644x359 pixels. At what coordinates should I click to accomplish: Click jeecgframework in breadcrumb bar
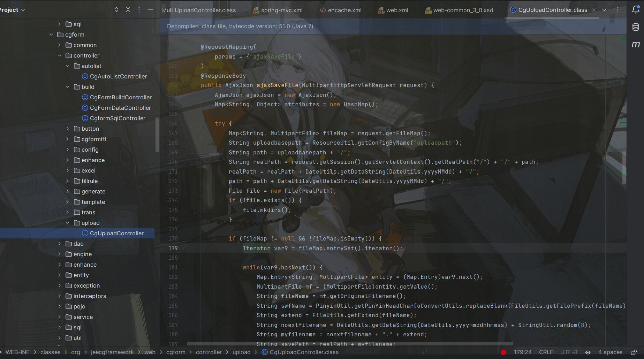click(112, 352)
